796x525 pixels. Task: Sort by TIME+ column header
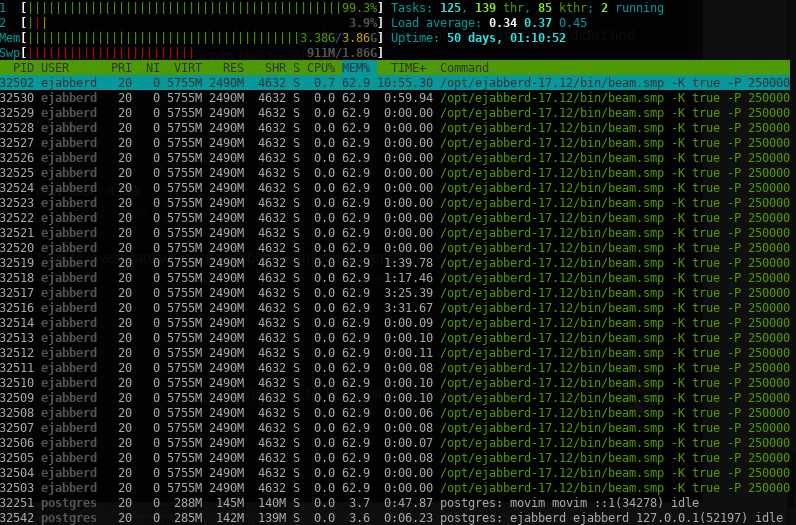pyautogui.click(x=408, y=68)
